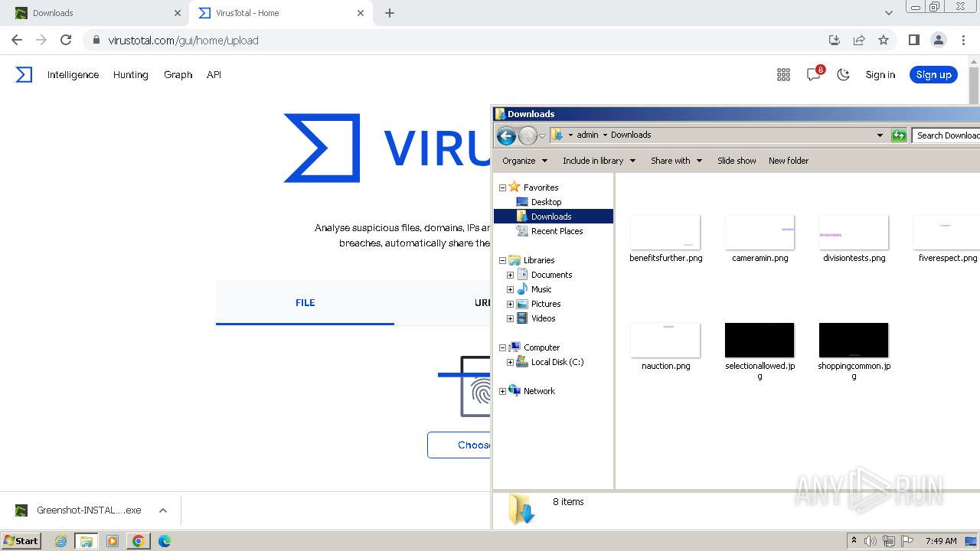This screenshot has width=980, height=551.
Task: Open Internet Explorer from taskbar
Action: (x=61, y=541)
